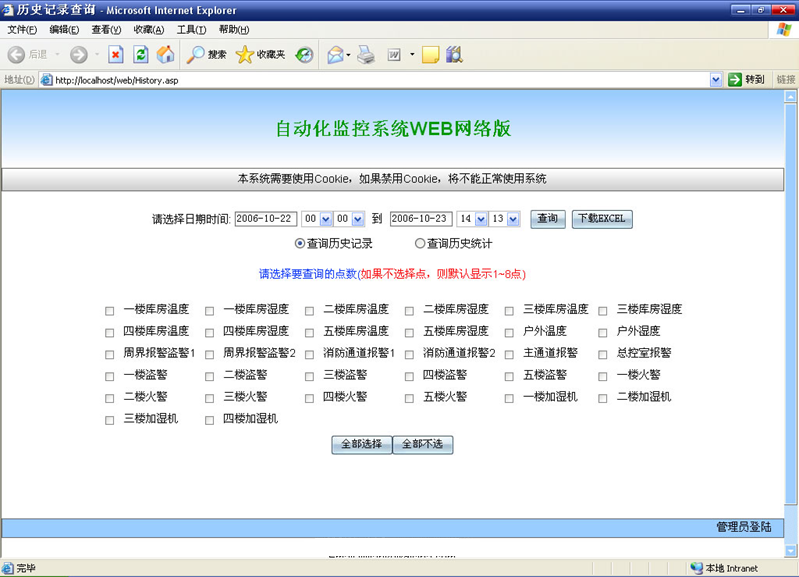Screen dimensions: 799x577
Task: Click the Stop loading toolbar icon
Action: tap(115, 55)
